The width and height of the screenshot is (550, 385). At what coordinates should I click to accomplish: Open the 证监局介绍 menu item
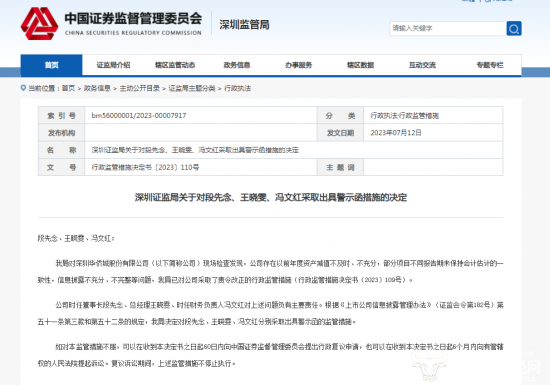click(113, 65)
